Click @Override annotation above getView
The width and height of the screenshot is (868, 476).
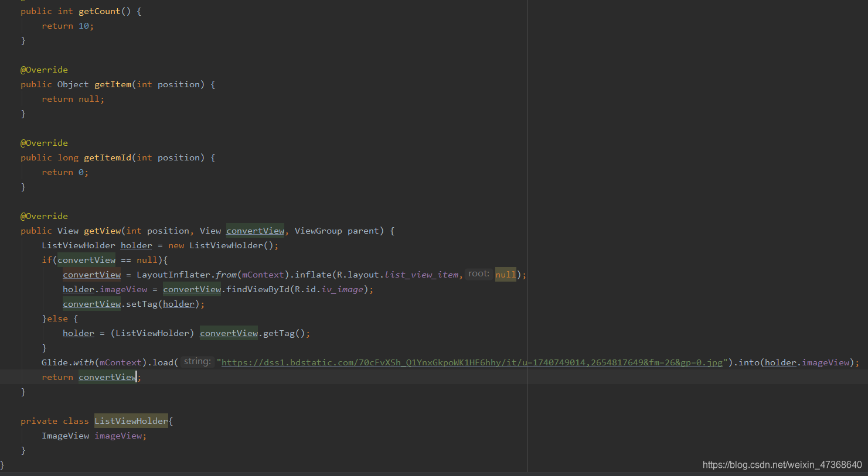(x=44, y=216)
